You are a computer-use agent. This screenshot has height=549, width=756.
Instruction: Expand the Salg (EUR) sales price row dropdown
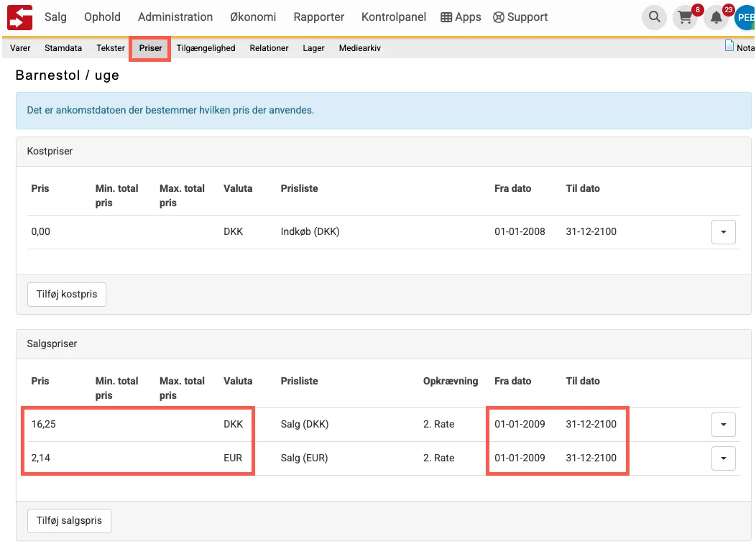[723, 458]
